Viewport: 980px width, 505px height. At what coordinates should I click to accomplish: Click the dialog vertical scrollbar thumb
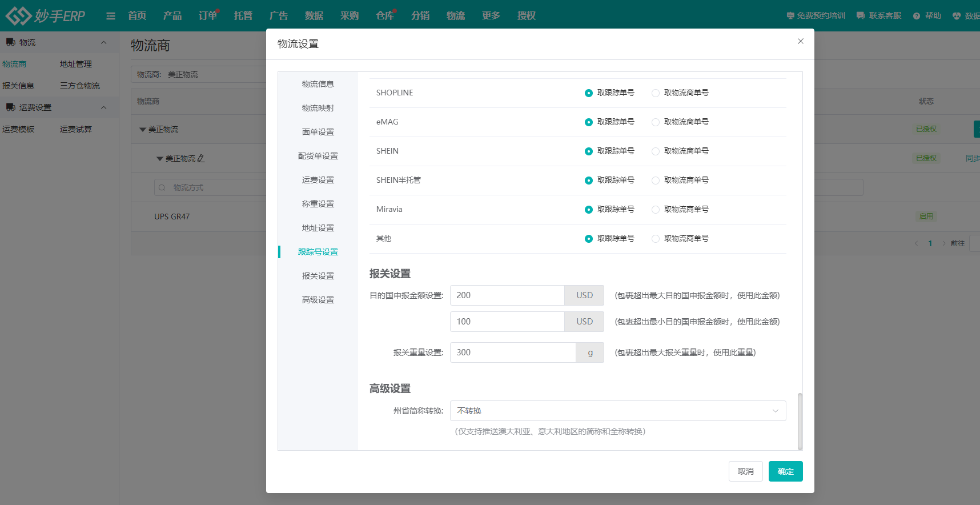(800, 421)
